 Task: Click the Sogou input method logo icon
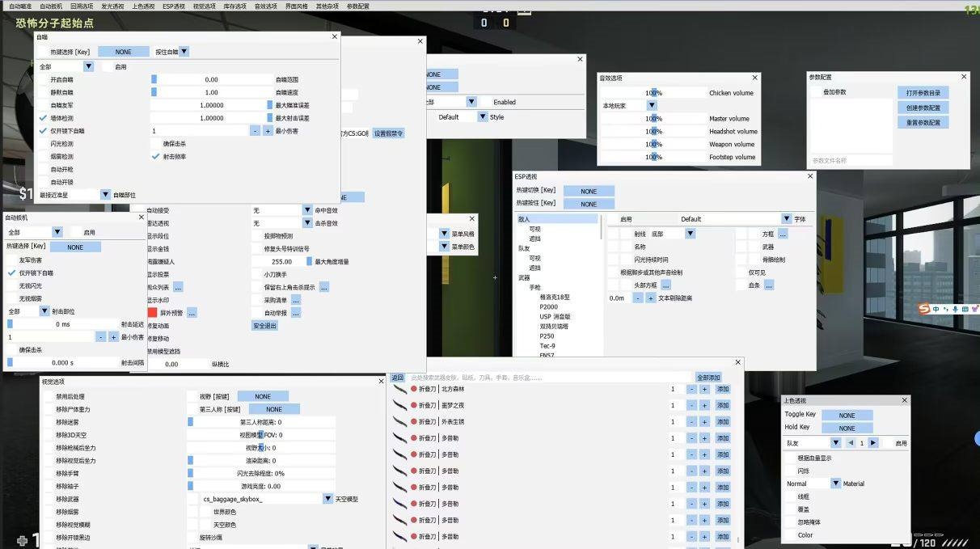923,309
